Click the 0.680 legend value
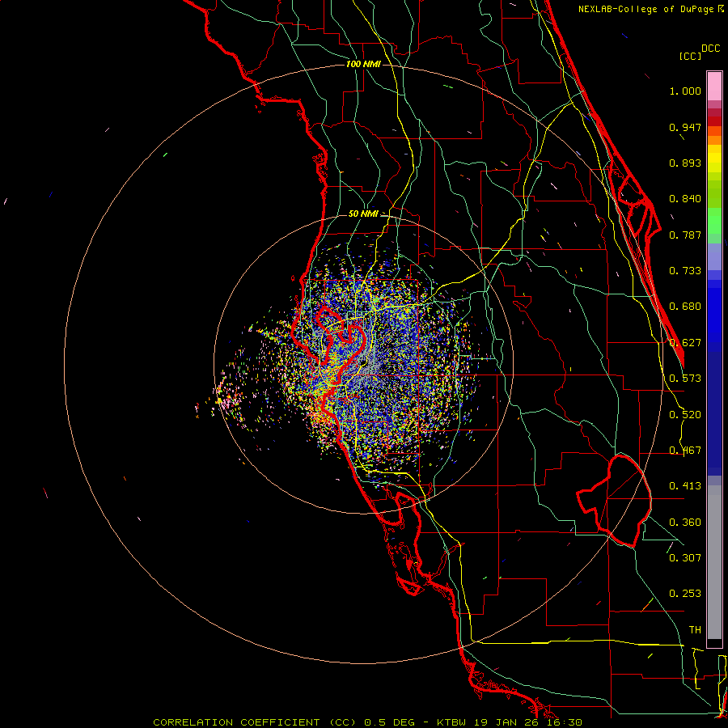Viewport: 728px width, 728px height. point(685,307)
